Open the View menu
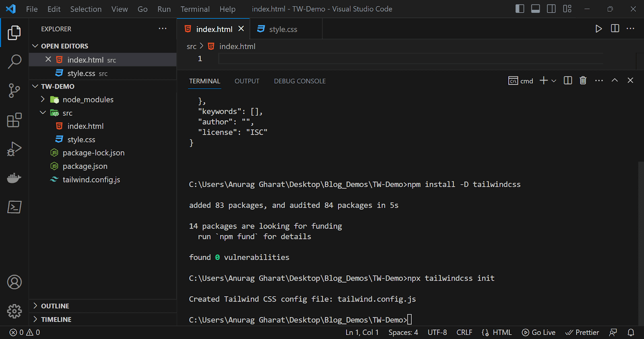This screenshot has width=644, height=339. pos(120,9)
